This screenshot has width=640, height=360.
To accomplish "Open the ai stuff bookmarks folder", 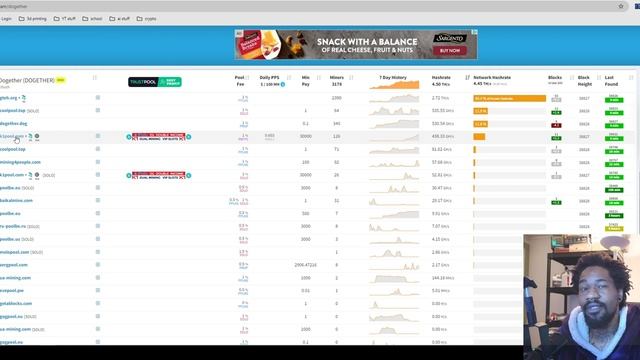I will (120, 19).
